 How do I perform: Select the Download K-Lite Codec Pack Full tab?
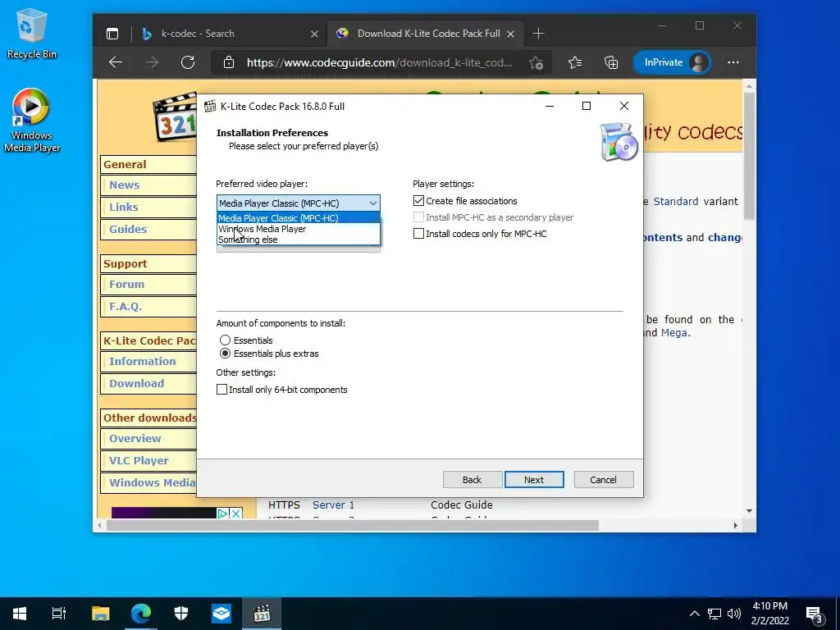[x=425, y=34]
